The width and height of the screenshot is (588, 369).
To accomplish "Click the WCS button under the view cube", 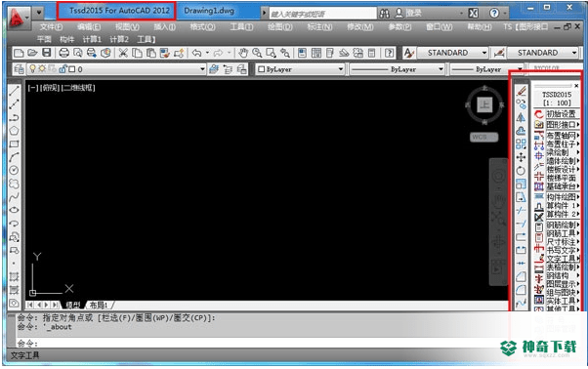I will click(483, 137).
